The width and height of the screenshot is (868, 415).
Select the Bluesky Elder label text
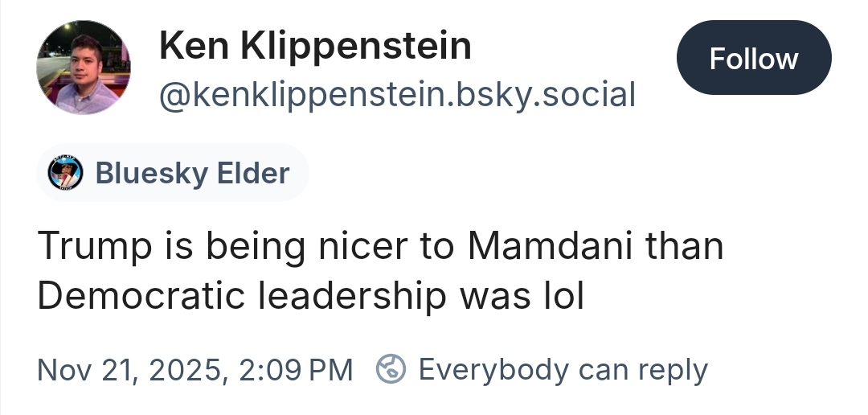(x=192, y=173)
